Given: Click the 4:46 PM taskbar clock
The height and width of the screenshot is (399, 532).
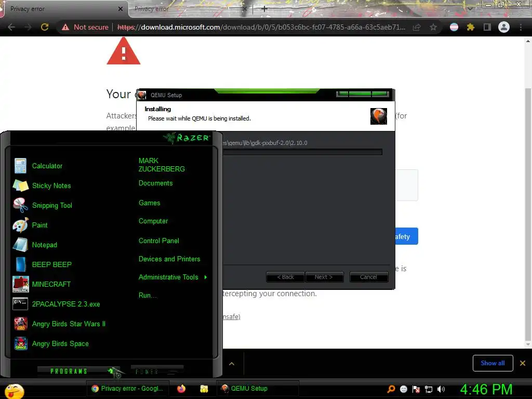Looking at the screenshot, I should (486, 389).
